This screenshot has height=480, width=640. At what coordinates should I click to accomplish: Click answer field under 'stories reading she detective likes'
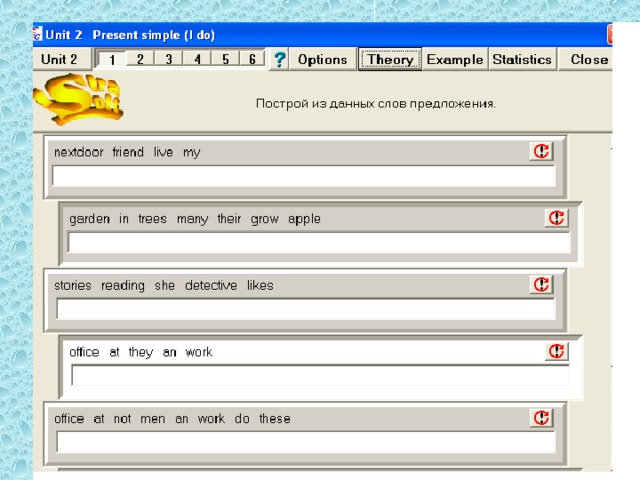[306, 309]
